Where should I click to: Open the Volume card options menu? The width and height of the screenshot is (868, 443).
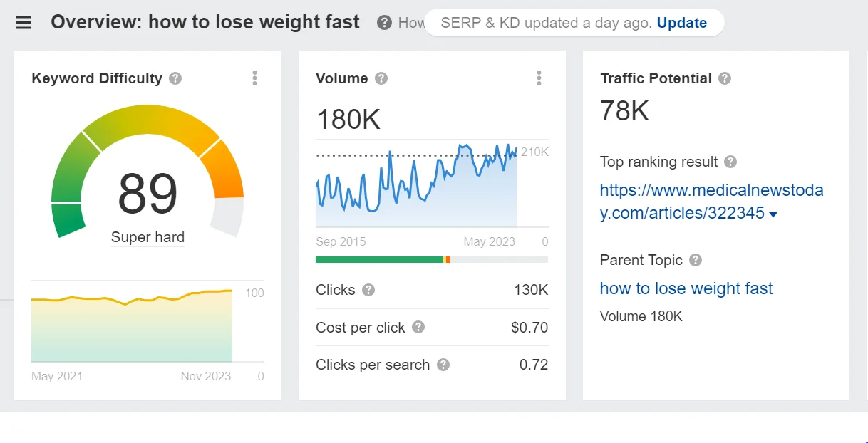(539, 78)
